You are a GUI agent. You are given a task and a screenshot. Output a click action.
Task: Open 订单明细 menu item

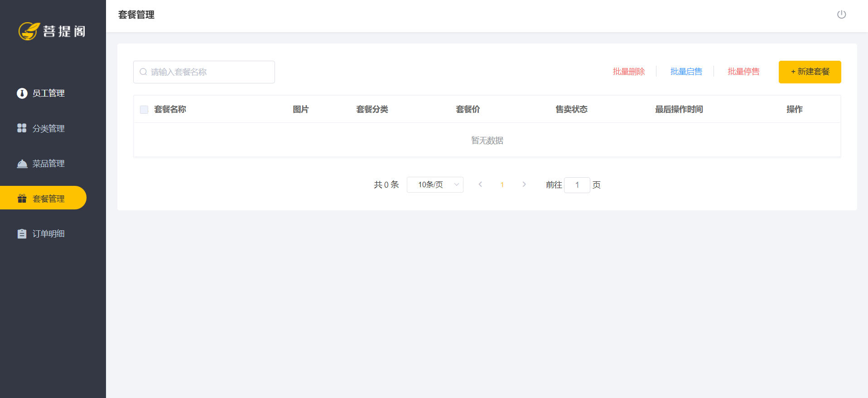48,233
